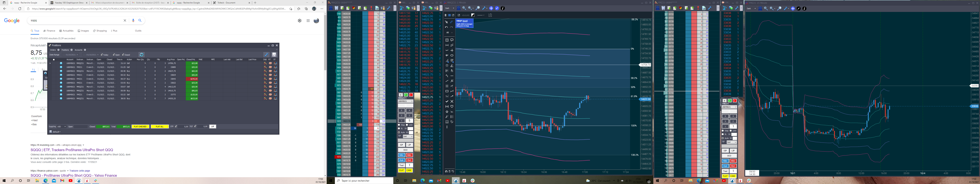Toggle the Today checkbox in Positions
This screenshot has width=980, height=184.
pos(102,55)
